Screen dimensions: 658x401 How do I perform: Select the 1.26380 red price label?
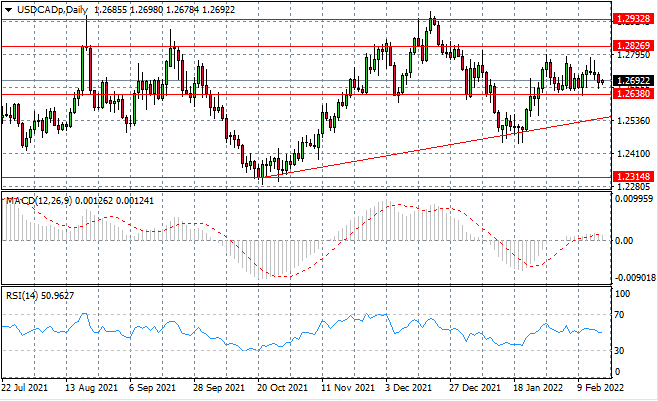click(633, 94)
